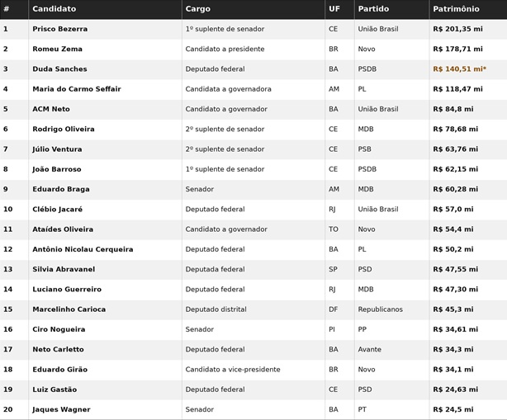The height and width of the screenshot is (420, 507).
Task: Click the name Rodrigo Oliveira
Action: (64, 129)
